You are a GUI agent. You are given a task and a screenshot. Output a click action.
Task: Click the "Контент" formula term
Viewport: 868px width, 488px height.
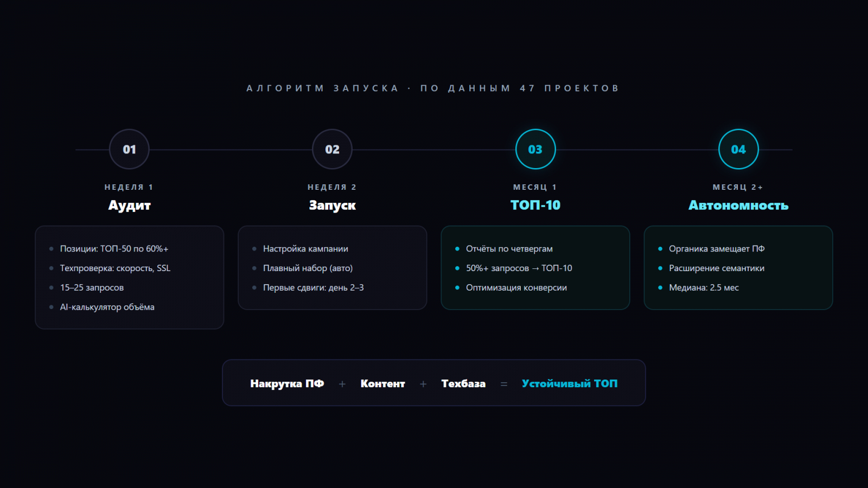tap(382, 384)
